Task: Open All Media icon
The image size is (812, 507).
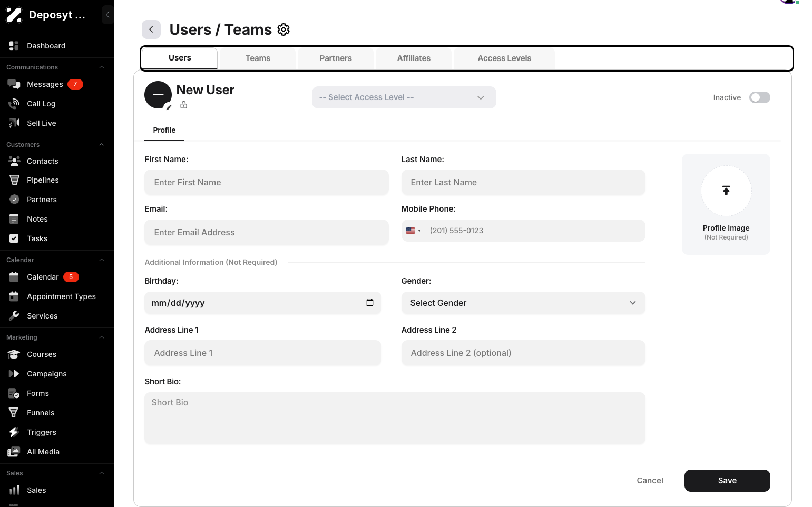Action: (x=14, y=452)
